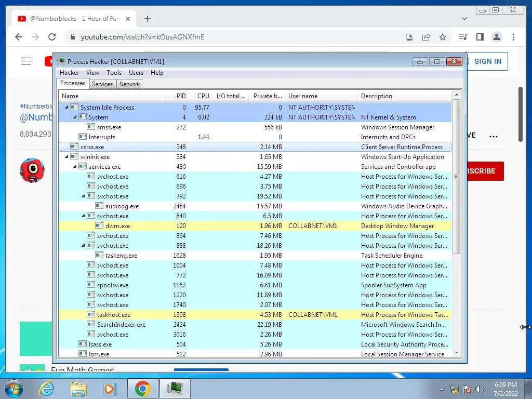Viewport: 532px width, 399px height.
Task: Click the csrss.exe process icon
Action: point(74,147)
